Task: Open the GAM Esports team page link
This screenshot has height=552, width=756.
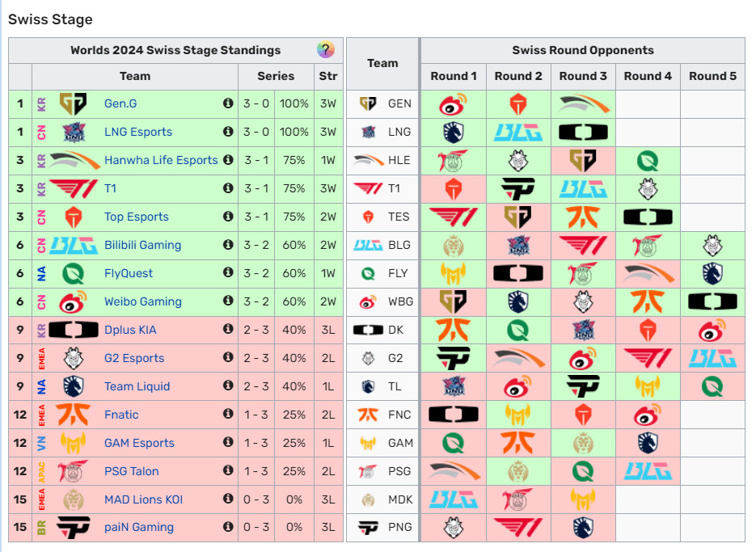Action: pyautogui.click(x=139, y=443)
